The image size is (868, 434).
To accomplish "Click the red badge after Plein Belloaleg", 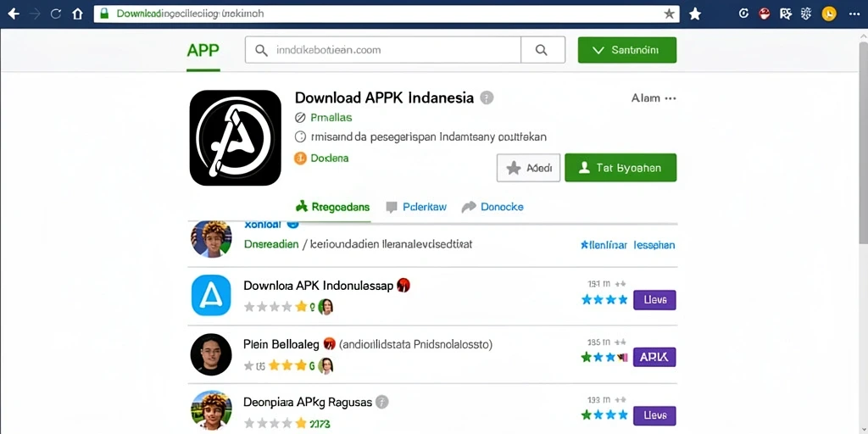I will pyautogui.click(x=330, y=344).
